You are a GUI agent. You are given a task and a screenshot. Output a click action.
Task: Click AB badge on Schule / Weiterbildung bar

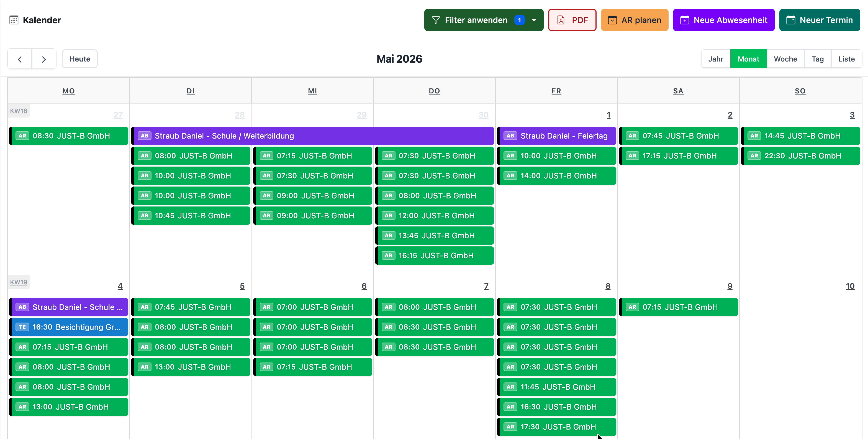click(x=144, y=136)
